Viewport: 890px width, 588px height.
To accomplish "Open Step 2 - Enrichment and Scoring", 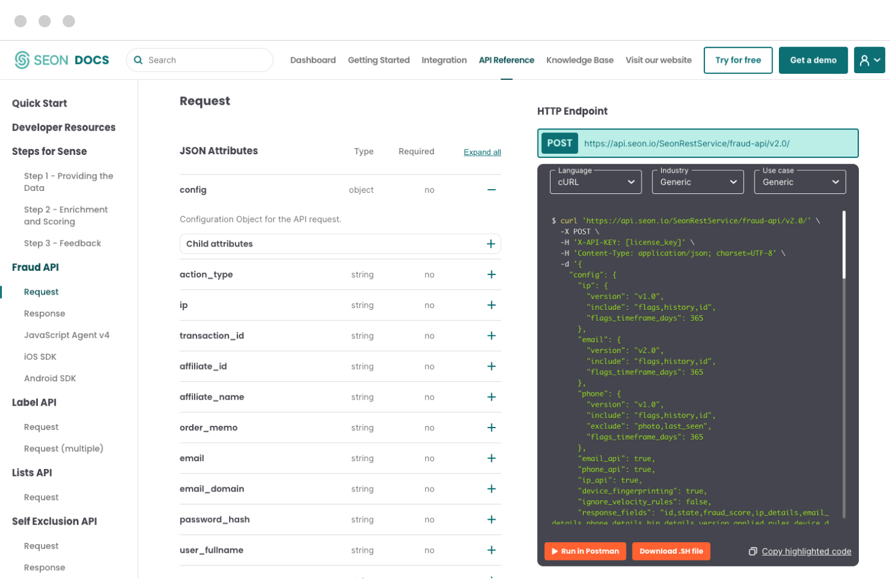I will [x=66, y=215].
